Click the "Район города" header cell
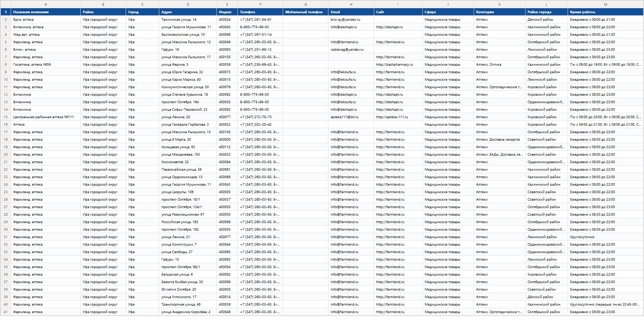 [546, 12]
